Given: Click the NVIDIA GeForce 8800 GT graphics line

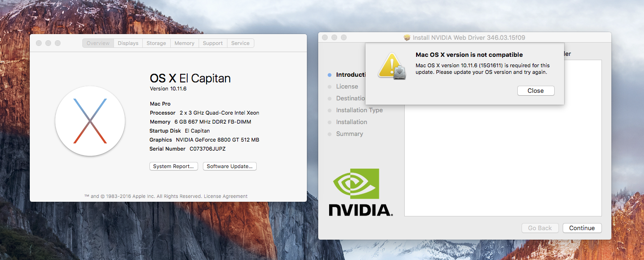Looking at the screenshot, I should (204, 140).
